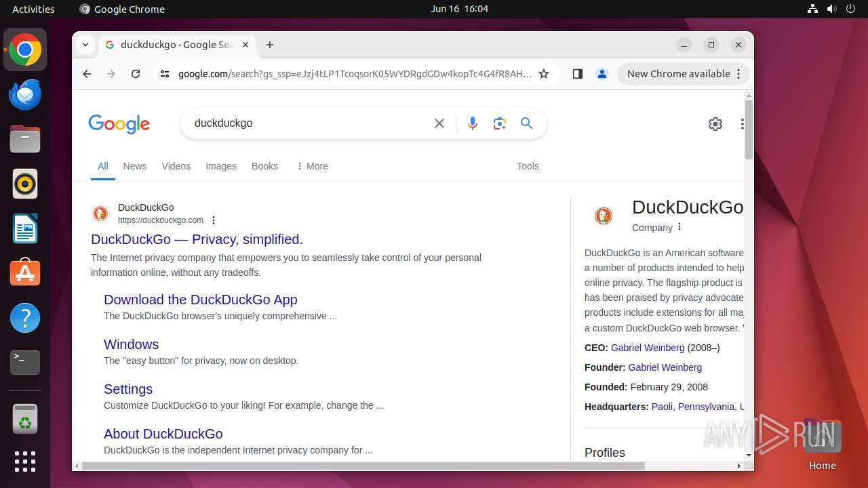Viewport: 868px width, 488px height.
Task: Open Files from the dock
Action: tap(25, 140)
